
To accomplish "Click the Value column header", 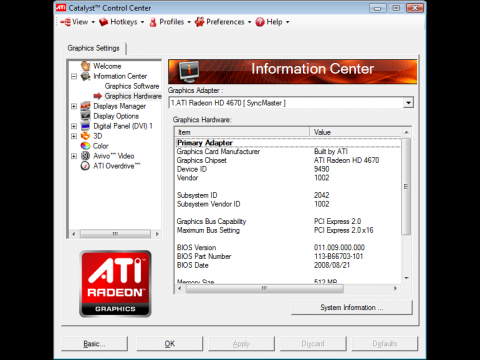I will (x=356, y=132).
